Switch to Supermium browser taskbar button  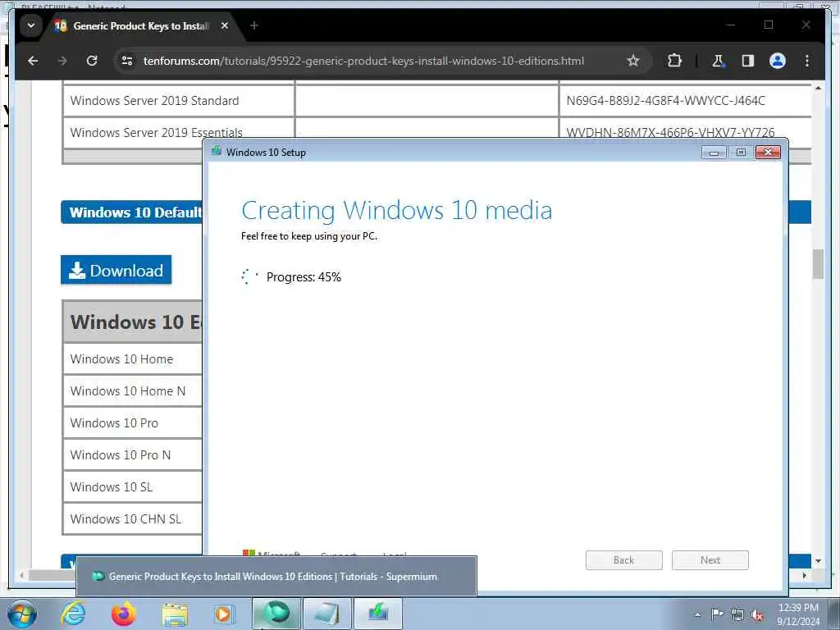[x=276, y=614]
